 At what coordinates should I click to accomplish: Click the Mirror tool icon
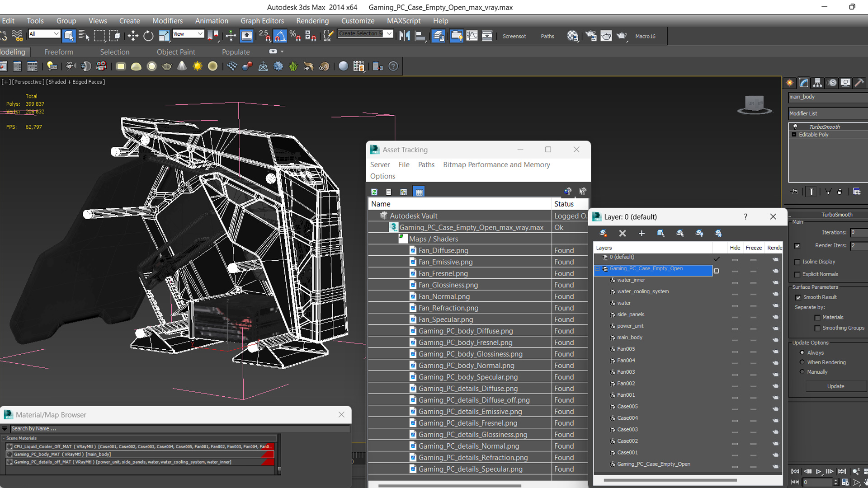[405, 36]
